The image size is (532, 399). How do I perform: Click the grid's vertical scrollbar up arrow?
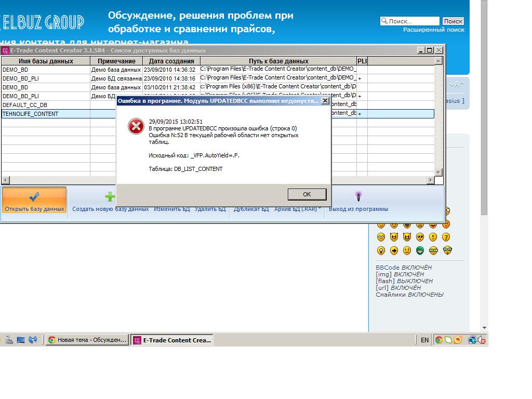tap(438, 61)
